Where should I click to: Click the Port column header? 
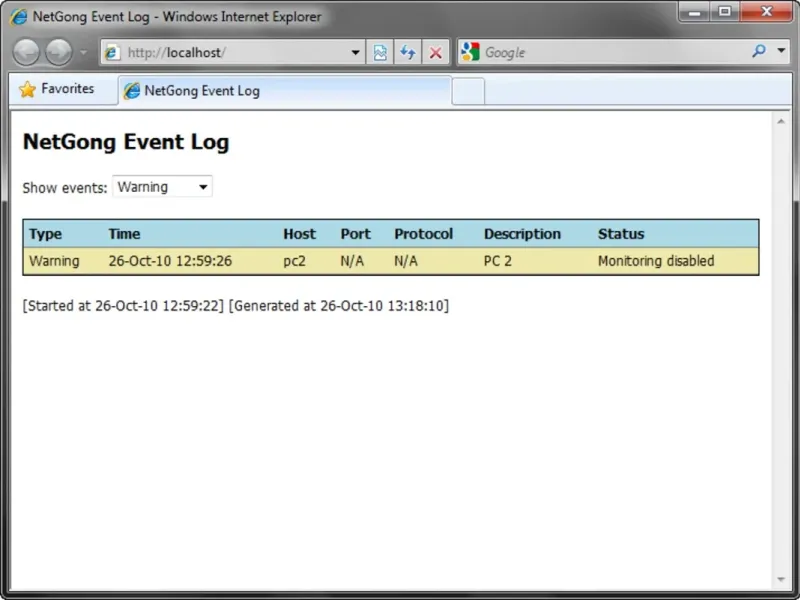[356, 234]
